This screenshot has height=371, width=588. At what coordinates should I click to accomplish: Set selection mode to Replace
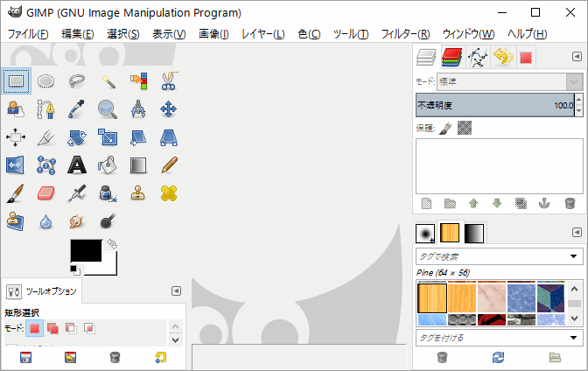34,329
